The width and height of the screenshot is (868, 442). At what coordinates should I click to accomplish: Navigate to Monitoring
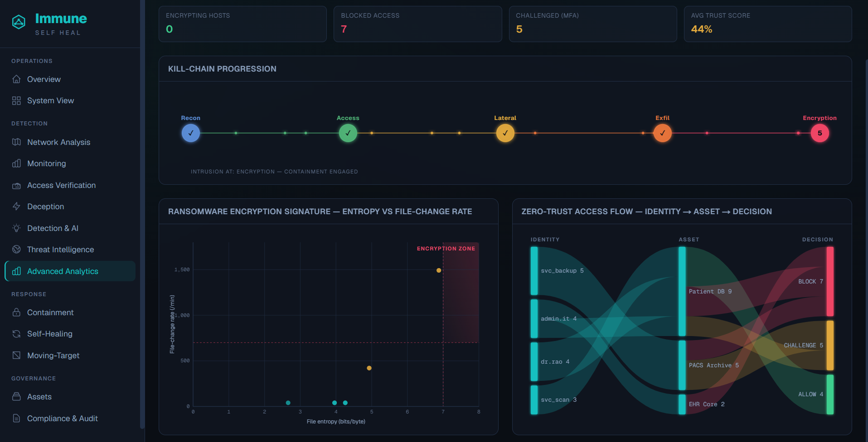(70, 163)
